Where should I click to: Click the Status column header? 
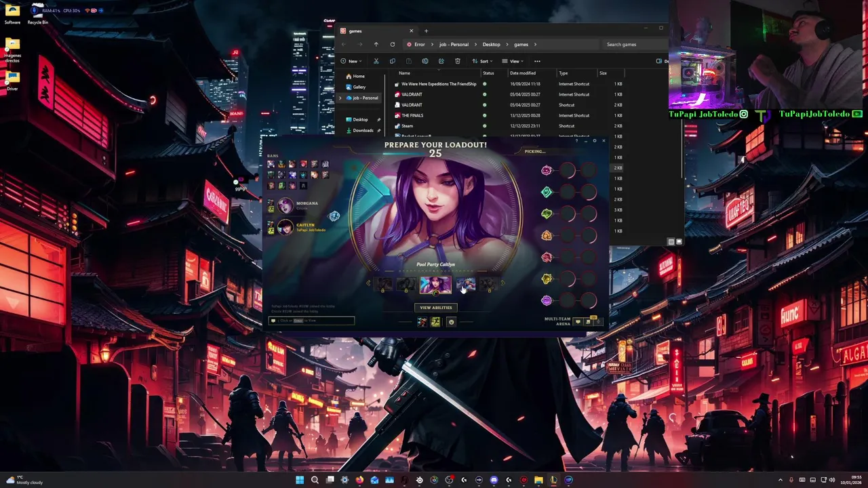(488, 73)
